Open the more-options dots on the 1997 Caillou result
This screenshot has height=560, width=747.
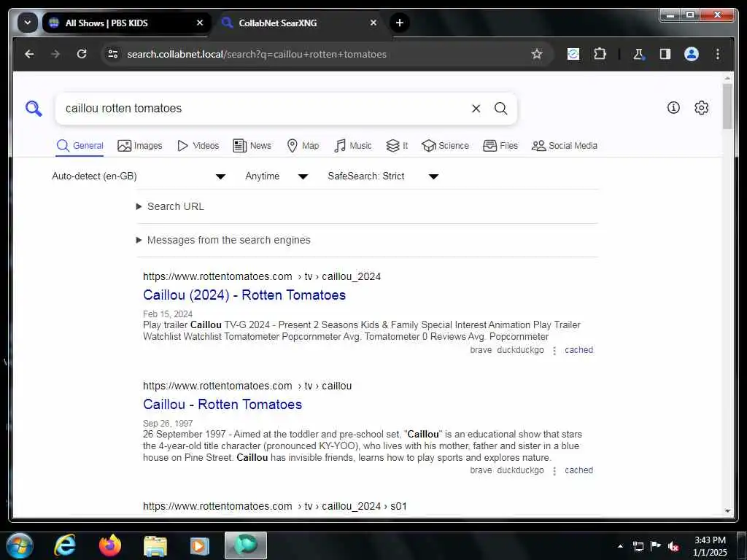(x=554, y=471)
